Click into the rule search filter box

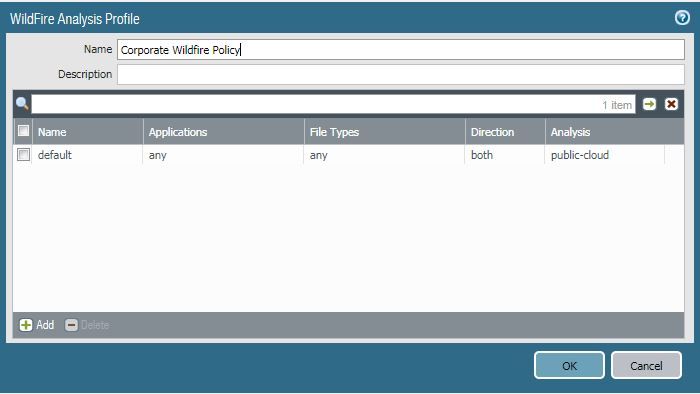pyautogui.click(x=333, y=104)
